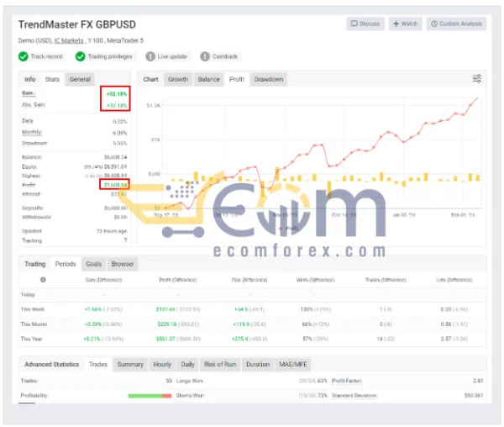Open Custom Analysis

click(x=456, y=24)
